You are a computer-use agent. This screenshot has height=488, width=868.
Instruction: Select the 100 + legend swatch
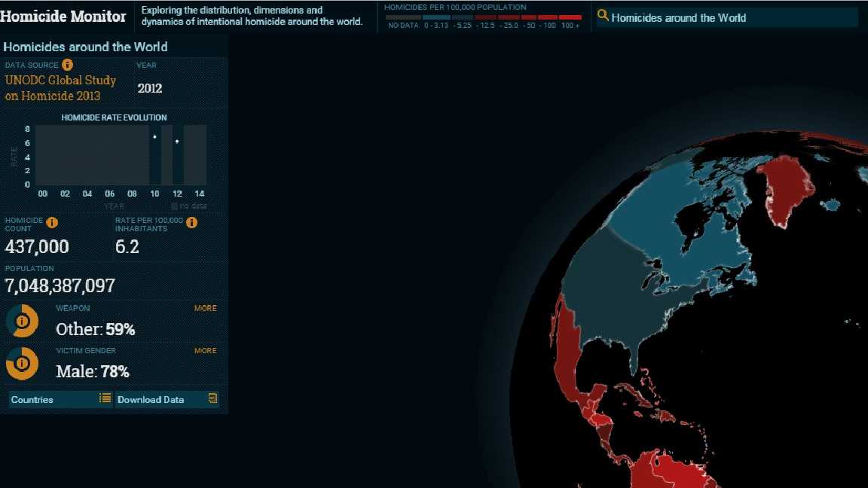[x=570, y=18]
